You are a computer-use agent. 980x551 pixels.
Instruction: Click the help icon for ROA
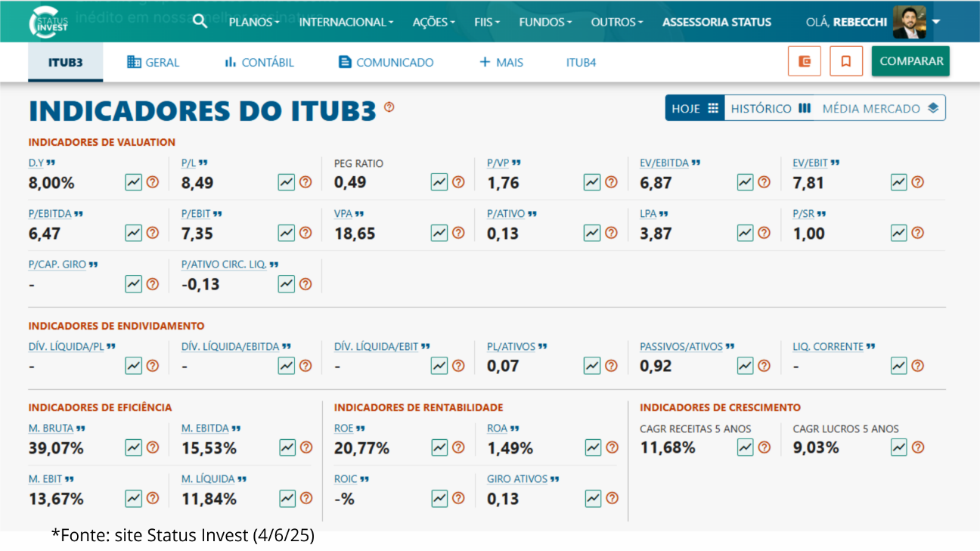[x=612, y=447]
